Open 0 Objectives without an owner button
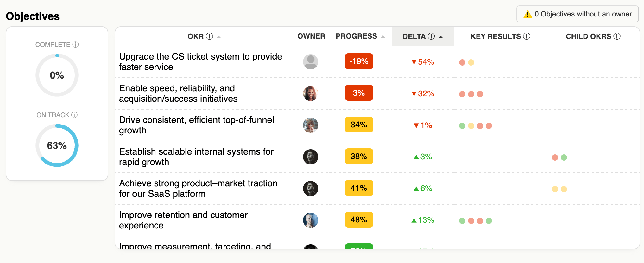 click(577, 14)
